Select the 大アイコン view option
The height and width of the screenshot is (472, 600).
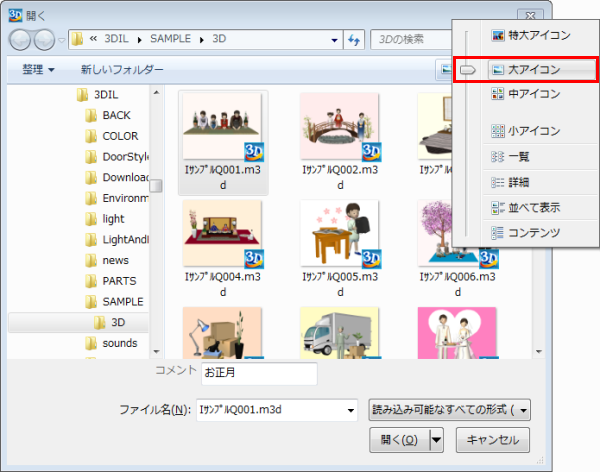[x=542, y=70]
